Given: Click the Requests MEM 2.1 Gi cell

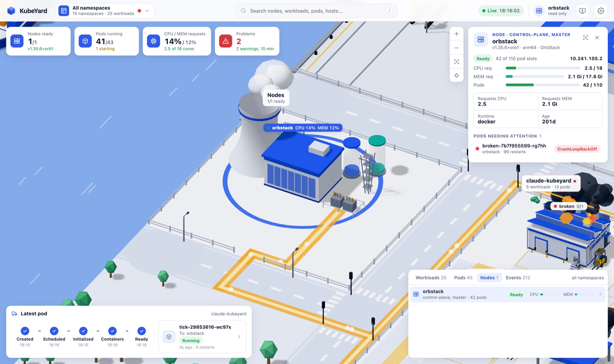Looking at the screenshot, I should tap(570, 101).
